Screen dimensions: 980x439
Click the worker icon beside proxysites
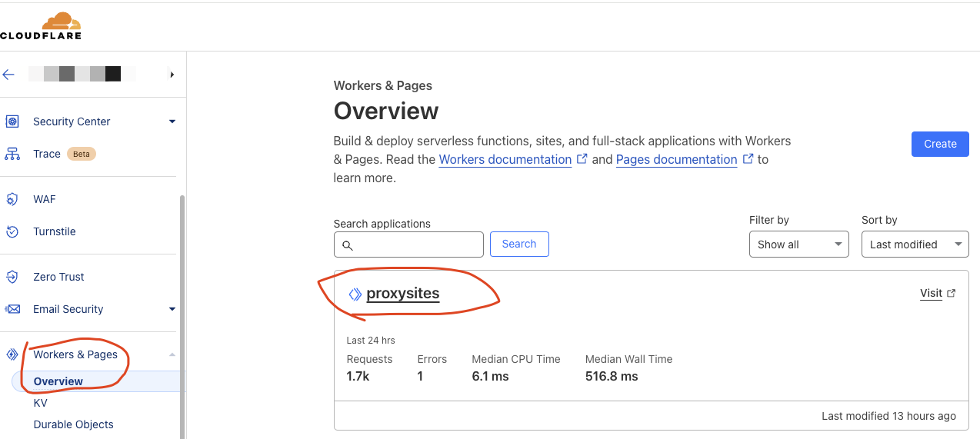click(355, 294)
